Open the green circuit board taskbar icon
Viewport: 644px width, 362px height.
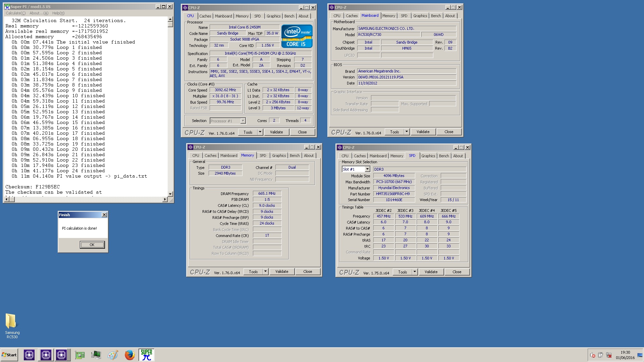80,355
